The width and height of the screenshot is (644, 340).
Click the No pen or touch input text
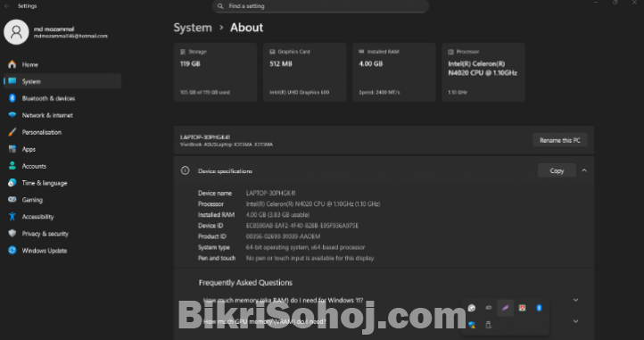(310, 258)
